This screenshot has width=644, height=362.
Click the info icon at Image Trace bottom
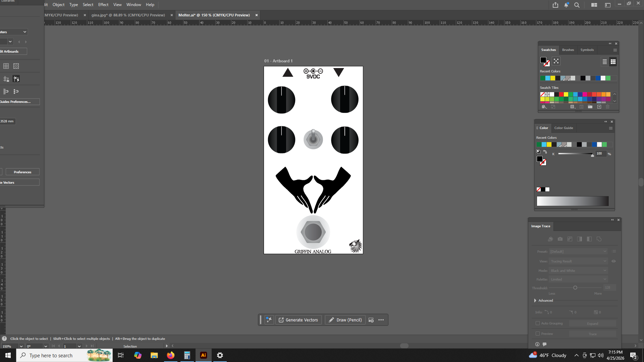tap(537, 344)
